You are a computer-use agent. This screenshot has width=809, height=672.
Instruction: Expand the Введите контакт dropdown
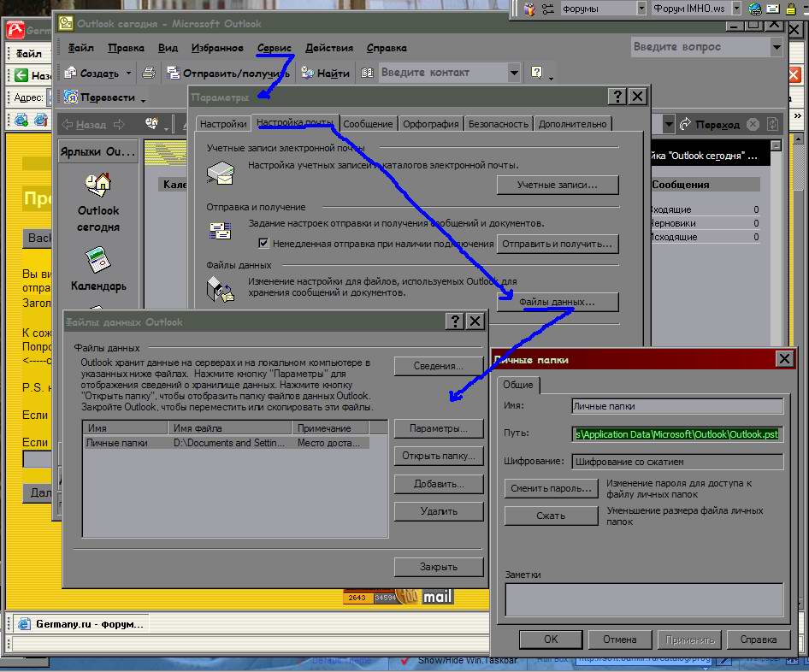click(x=514, y=73)
